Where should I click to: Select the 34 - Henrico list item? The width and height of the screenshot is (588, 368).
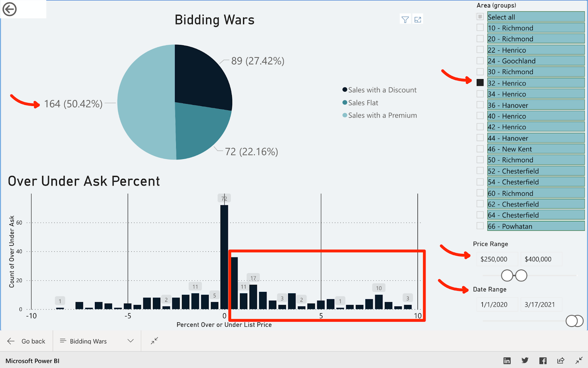click(536, 94)
